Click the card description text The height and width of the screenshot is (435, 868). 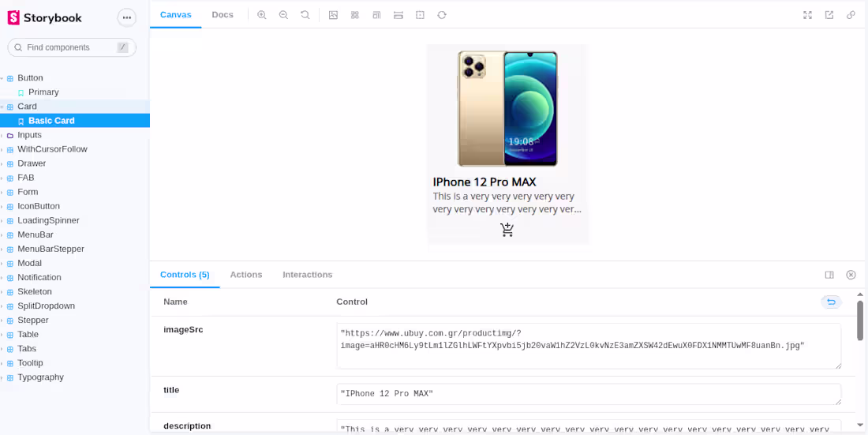(x=507, y=204)
